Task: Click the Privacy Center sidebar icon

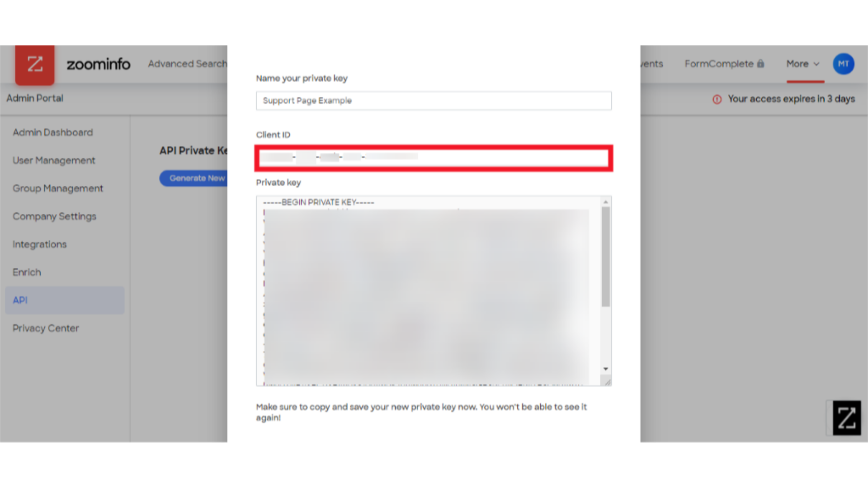Action: coord(46,328)
